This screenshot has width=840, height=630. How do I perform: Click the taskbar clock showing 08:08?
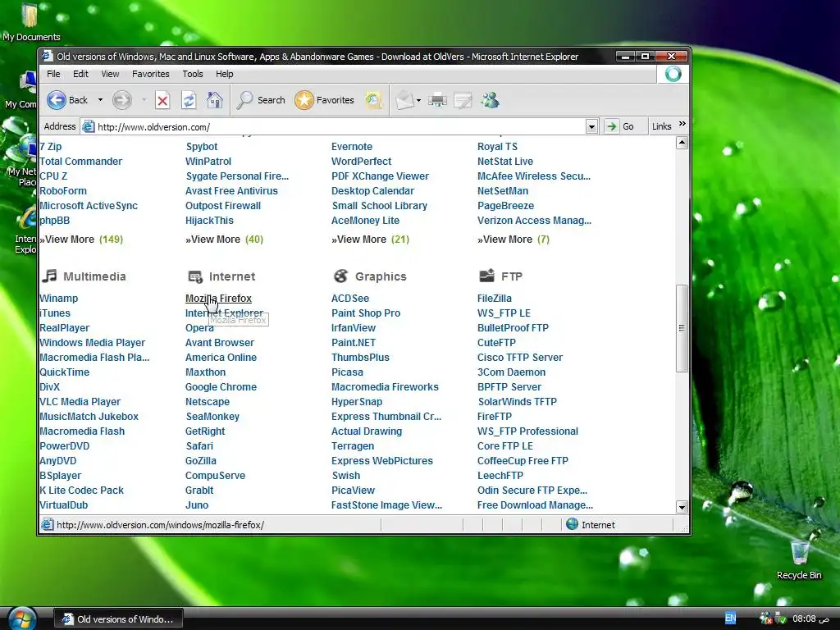(x=810, y=619)
